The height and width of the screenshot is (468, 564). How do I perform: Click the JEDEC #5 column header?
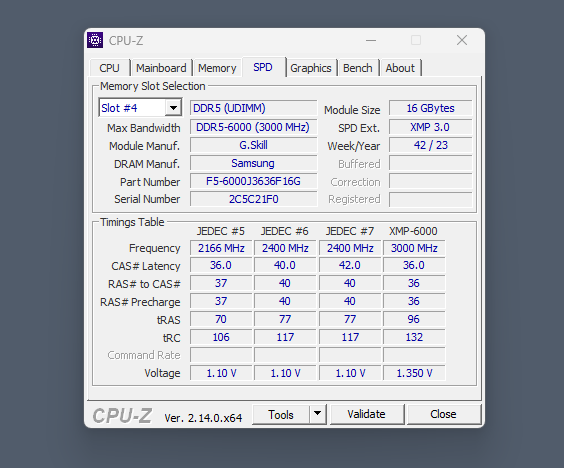point(220,231)
